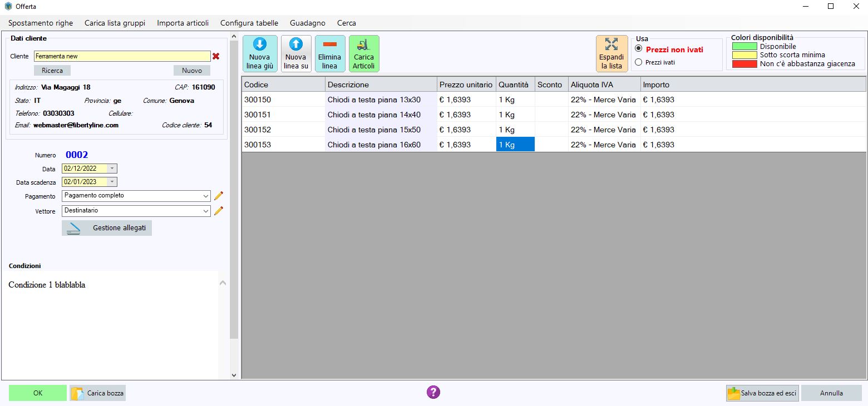Click Cliente field Ferramenta new
This screenshot has height=406, width=868.
point(122,56)
